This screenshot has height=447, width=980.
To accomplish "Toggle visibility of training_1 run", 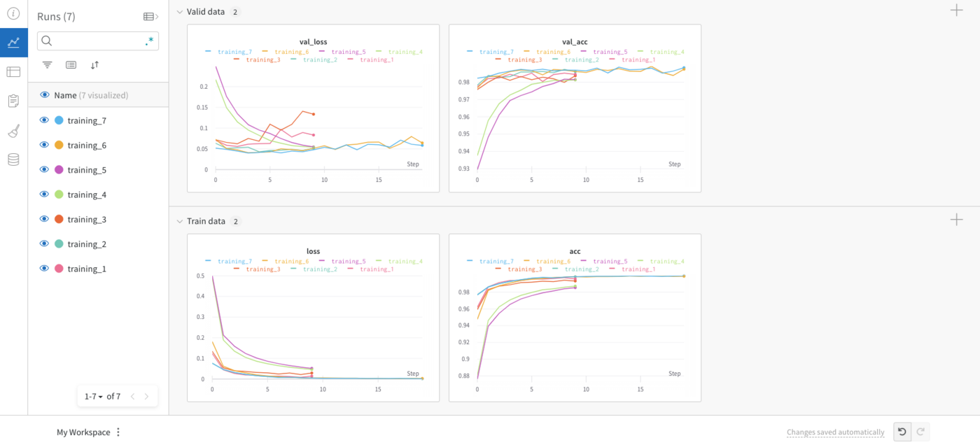I will pyautogui.click(x=44, y=269).
